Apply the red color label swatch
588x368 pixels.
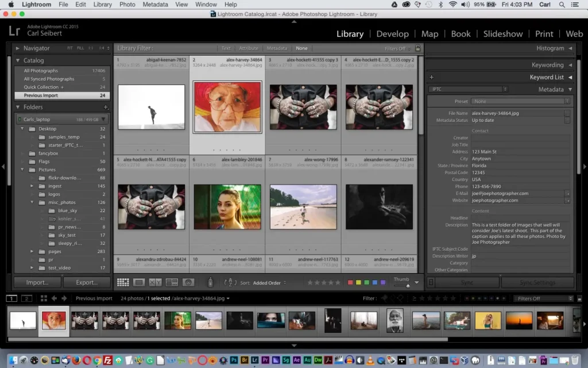(350, 282)
